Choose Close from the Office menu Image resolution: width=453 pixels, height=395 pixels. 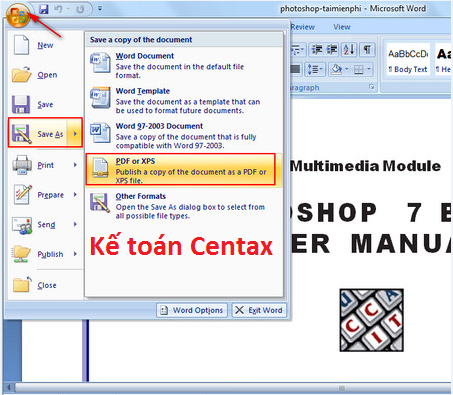coord(45,285)
